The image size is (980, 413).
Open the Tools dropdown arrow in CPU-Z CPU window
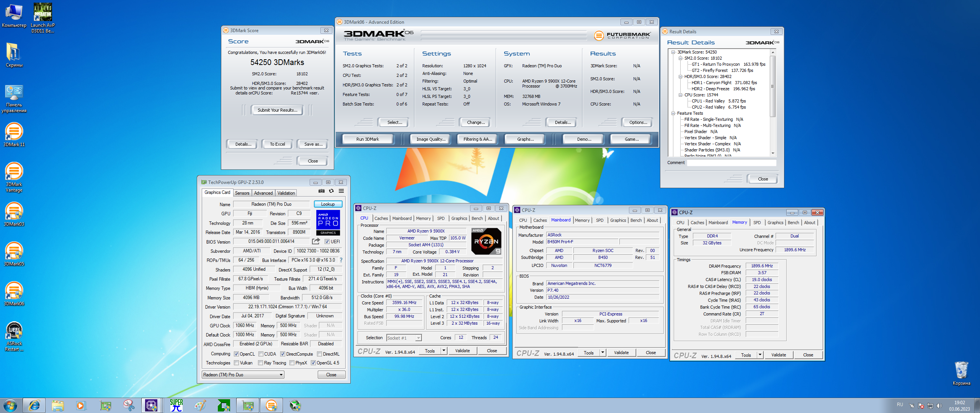[444, 351]
